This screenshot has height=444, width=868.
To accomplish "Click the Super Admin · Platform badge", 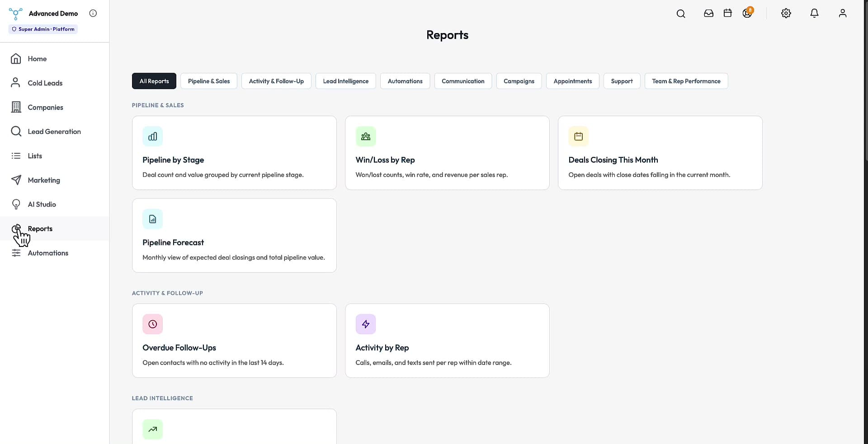I will pyautogui.click(x=43, y=29).
